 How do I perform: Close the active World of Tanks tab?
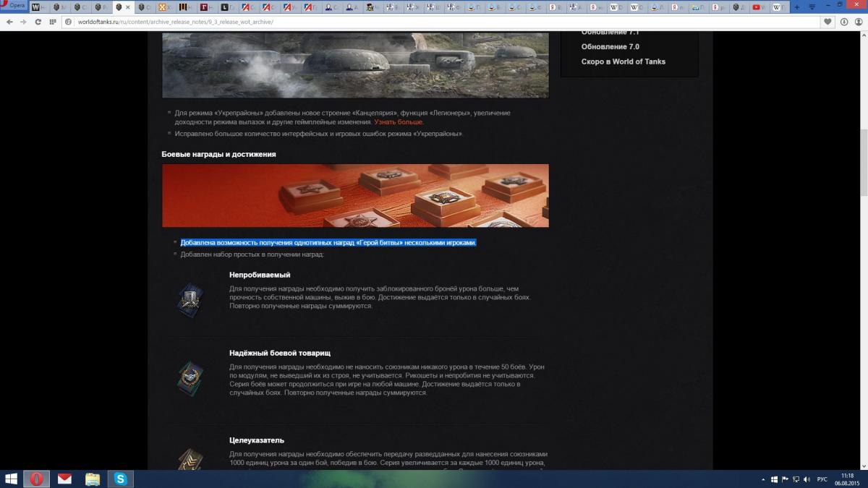point(128,7)
